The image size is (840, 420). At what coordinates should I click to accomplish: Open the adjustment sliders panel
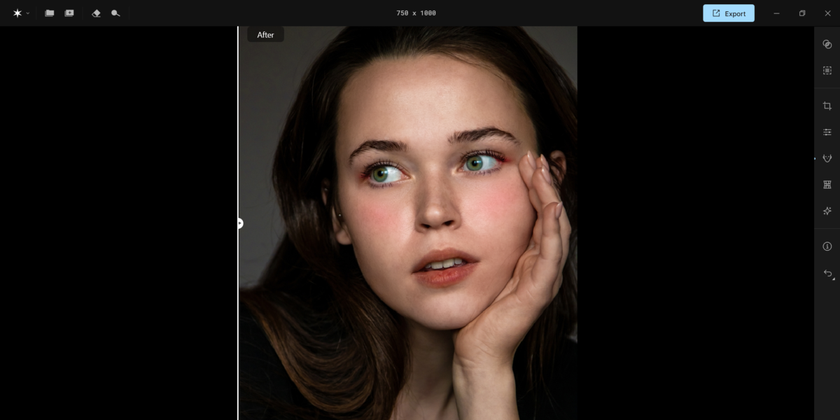[x=827, y=132]
